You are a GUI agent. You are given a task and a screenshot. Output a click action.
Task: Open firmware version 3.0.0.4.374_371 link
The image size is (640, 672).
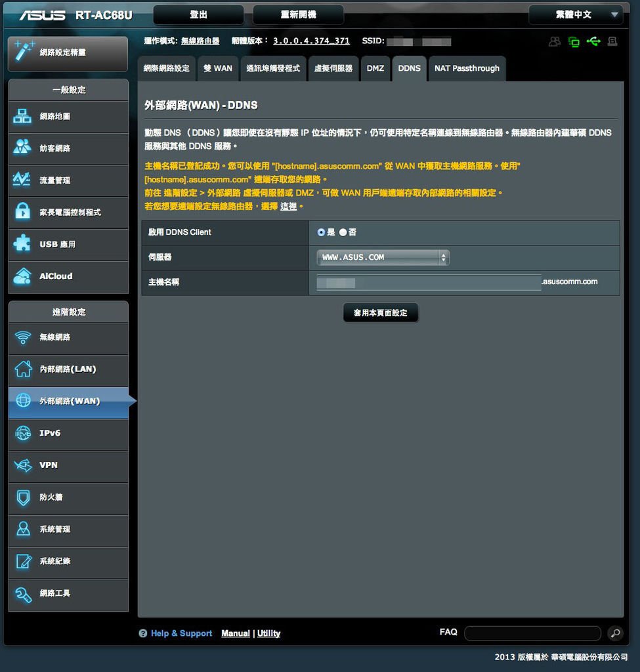311,41
